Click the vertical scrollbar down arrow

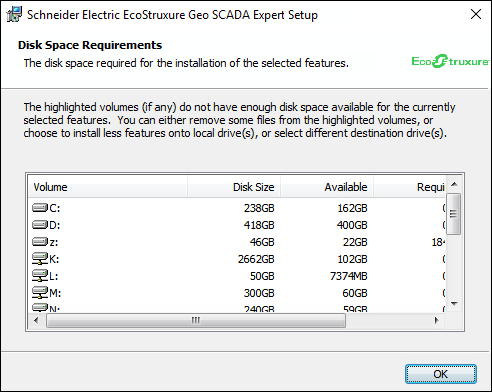click(x=454, y=303)
